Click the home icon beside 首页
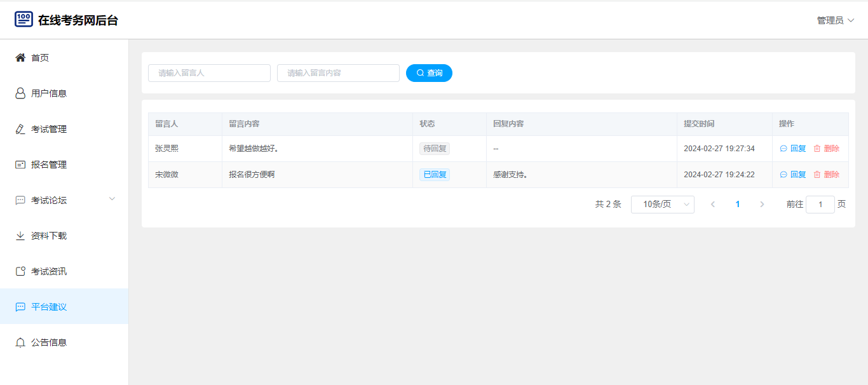This screenshot has width=868, height=385. pyautogui.click(x=20, y=58)
